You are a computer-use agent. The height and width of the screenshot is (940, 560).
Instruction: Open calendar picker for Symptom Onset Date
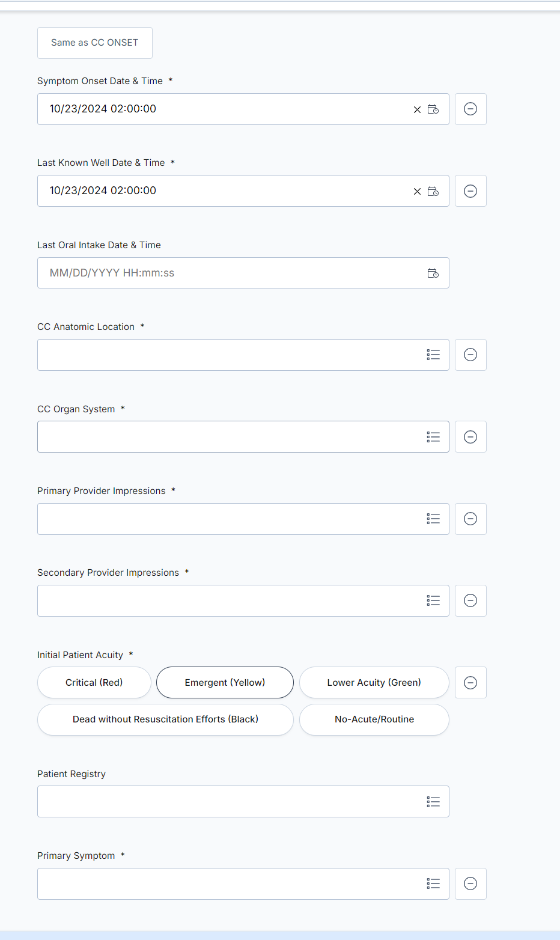(433, 109)
